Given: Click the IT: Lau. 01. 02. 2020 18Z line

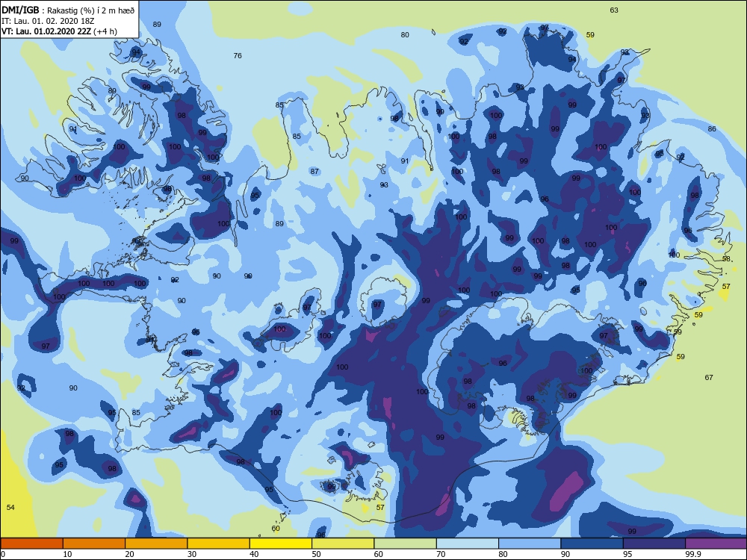Looking at the screenshot, I should click(x=48, y=21).
